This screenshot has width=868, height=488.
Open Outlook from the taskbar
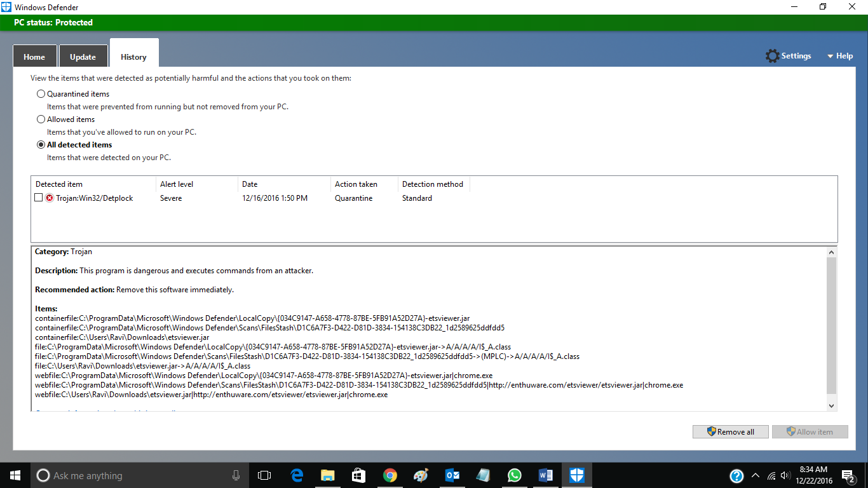click(x=452, y=475)
